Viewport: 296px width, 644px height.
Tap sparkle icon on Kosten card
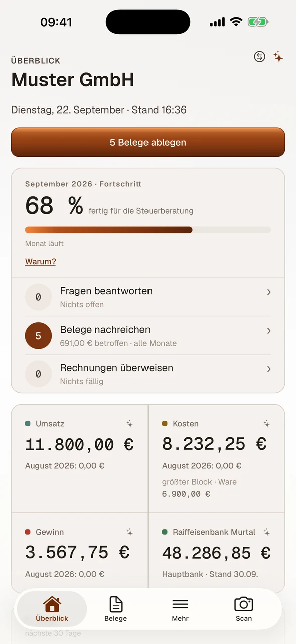(267, 424)
